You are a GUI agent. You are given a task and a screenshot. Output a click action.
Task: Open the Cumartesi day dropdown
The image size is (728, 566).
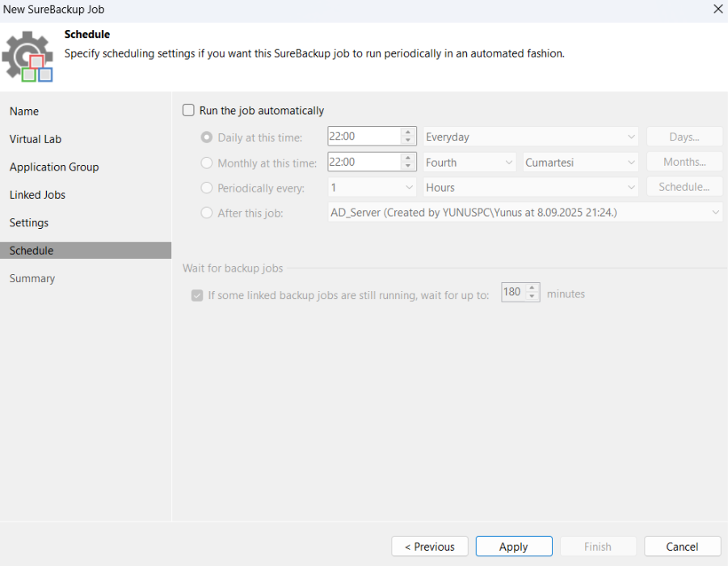tap(580, 163)
